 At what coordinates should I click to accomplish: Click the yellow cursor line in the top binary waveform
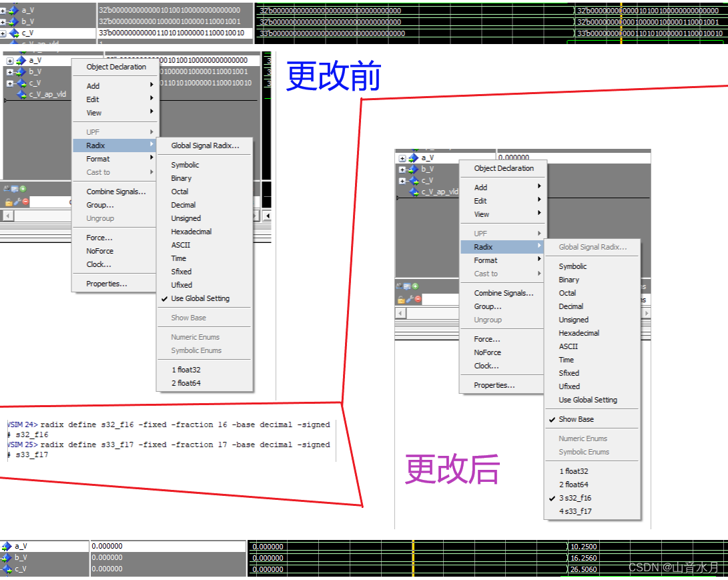click(621, 22)
